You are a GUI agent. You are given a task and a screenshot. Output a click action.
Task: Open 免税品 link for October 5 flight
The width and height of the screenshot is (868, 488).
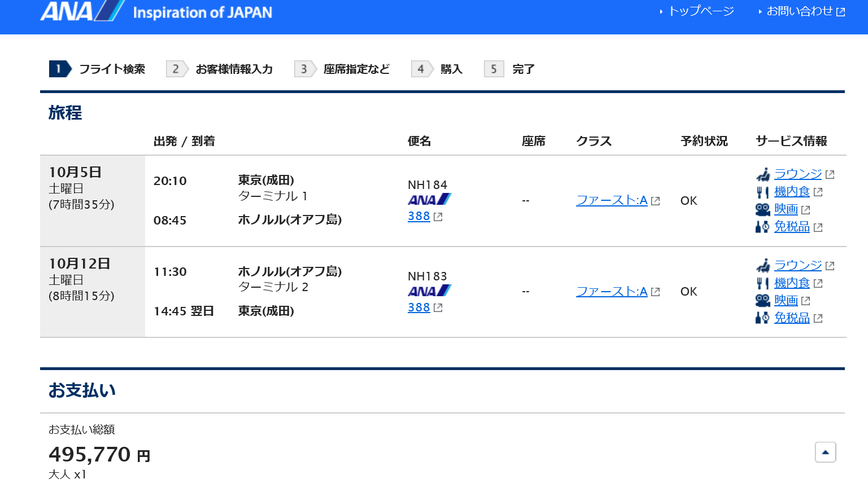click(792, 226)
